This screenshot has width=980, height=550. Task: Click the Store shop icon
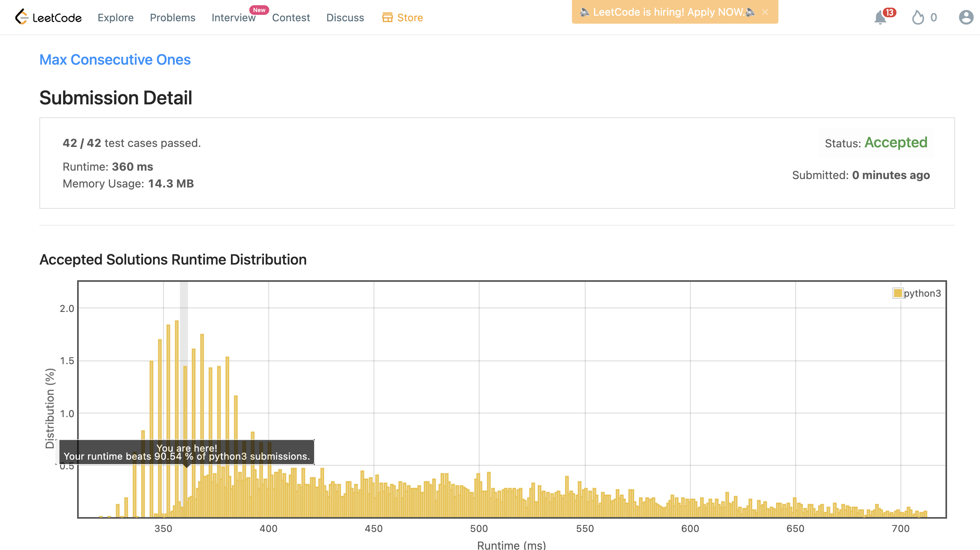tap(387, 17)
